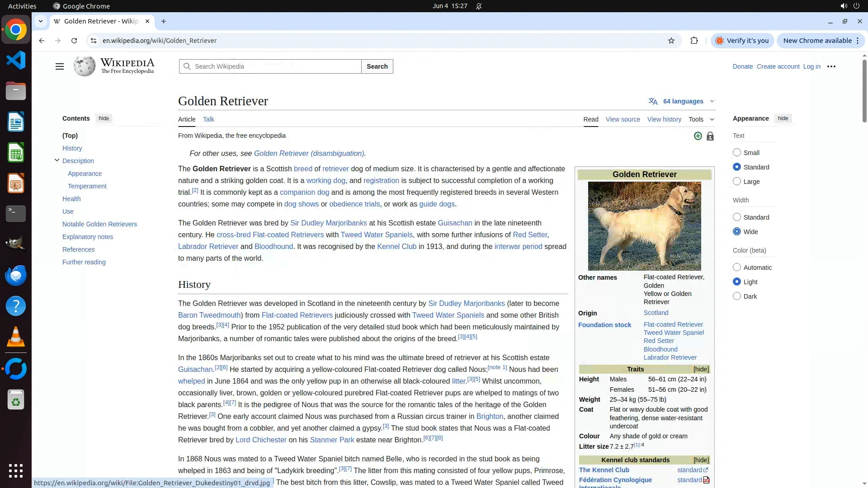Open the Wikipedia main menu hamburger icon
Screen dimensions: 868x488
pos(59,66)
